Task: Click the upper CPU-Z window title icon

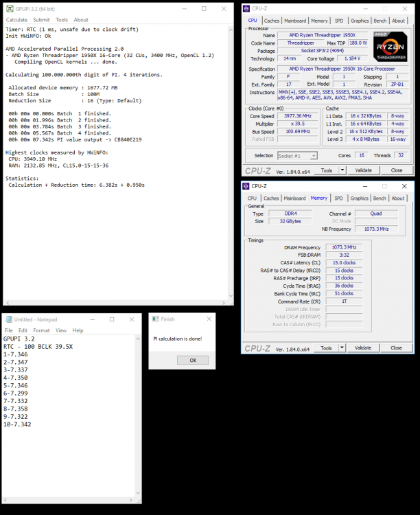Action: click(246, 8)
